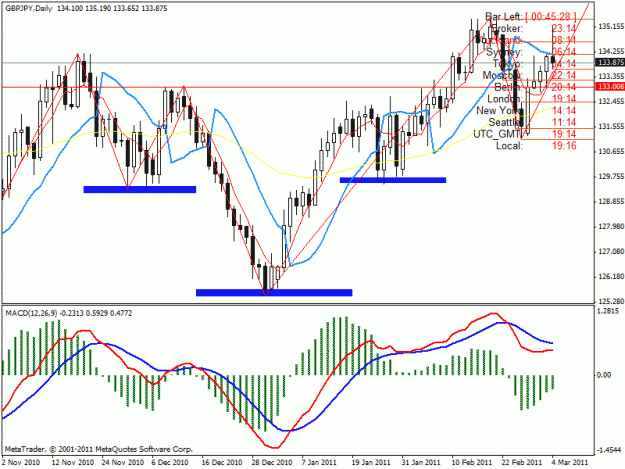Viewport: 625px width, 469px height.
Task: Click the 22 Feb 2011 date label
Action: 522,462
